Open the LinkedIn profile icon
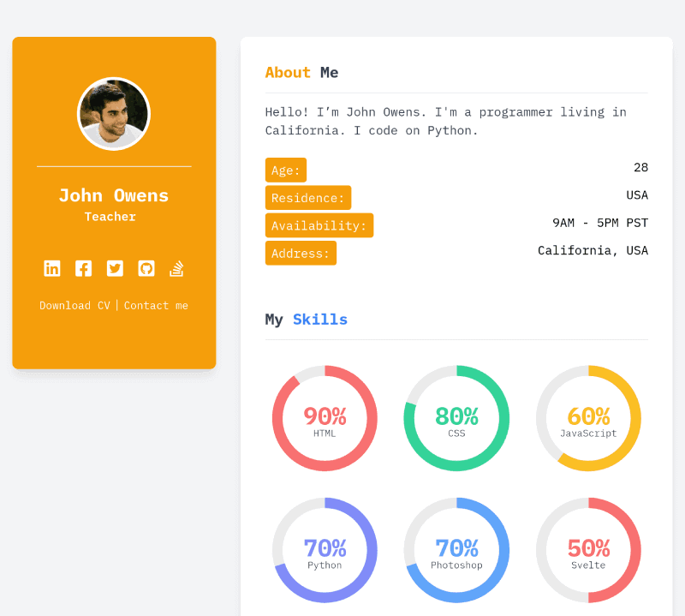 51,268
